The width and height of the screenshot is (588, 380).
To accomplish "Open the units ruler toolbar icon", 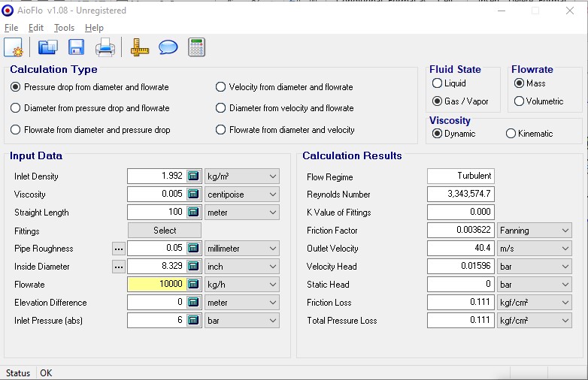I will point(141,47).
